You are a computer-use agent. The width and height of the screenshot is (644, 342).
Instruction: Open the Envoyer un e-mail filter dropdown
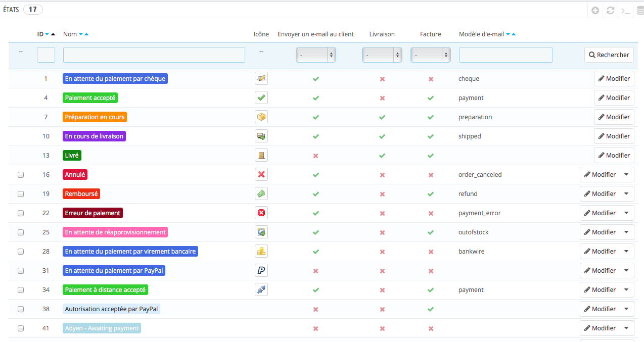(x=315, y=55)
